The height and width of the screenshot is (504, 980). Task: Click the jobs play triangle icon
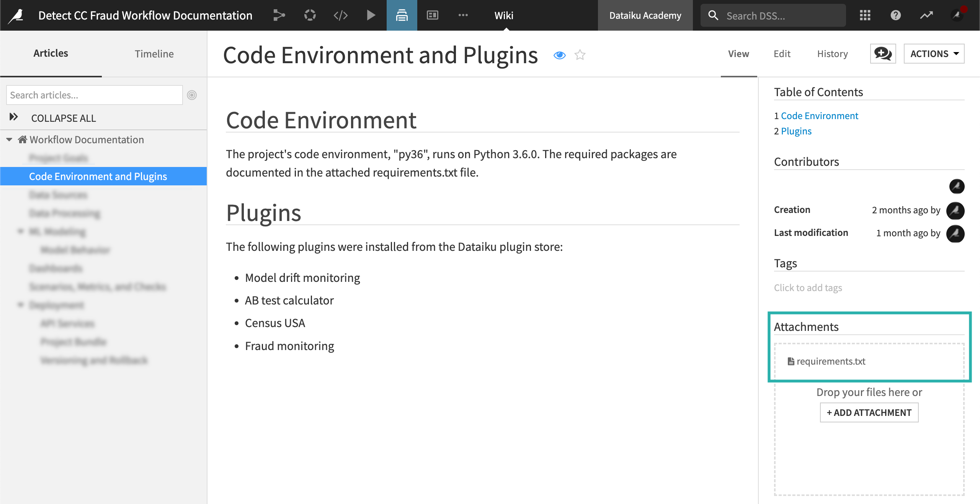(371, 15)
